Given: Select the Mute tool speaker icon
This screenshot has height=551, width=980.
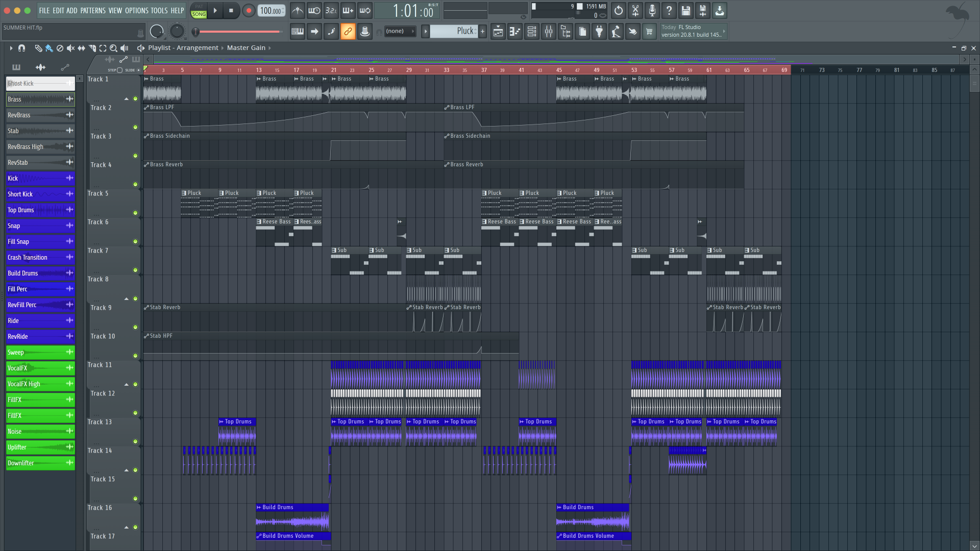Looking at the screenshot, I should tap(70, 48).
